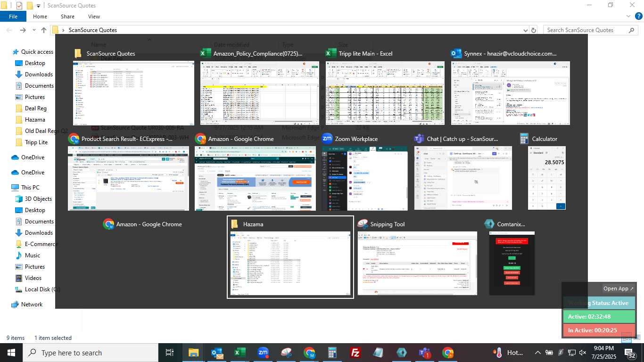Click the New Folder quick access icon

pos(30,6)
